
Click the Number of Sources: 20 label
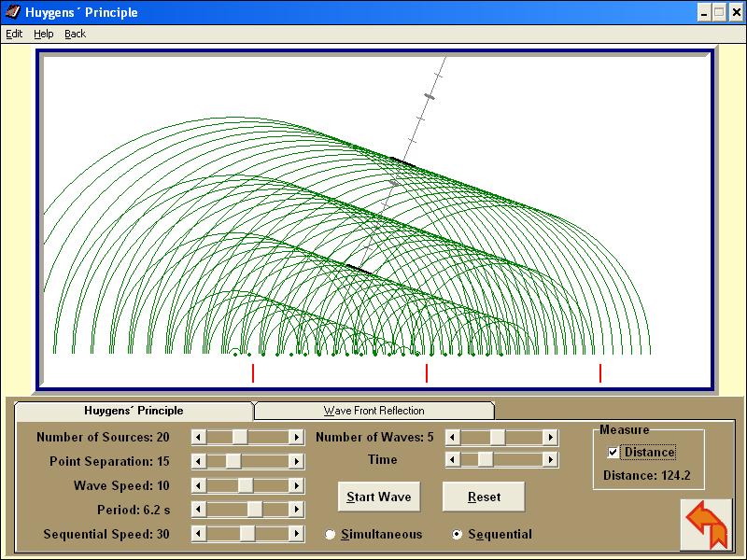(103, 437)
